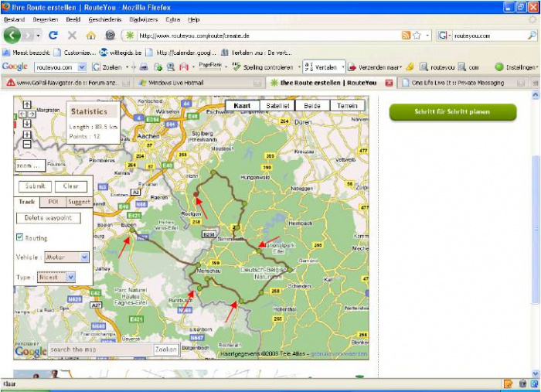Open the wittegids.be bookmark
The image size is (541, 392).
coord(121,53)
